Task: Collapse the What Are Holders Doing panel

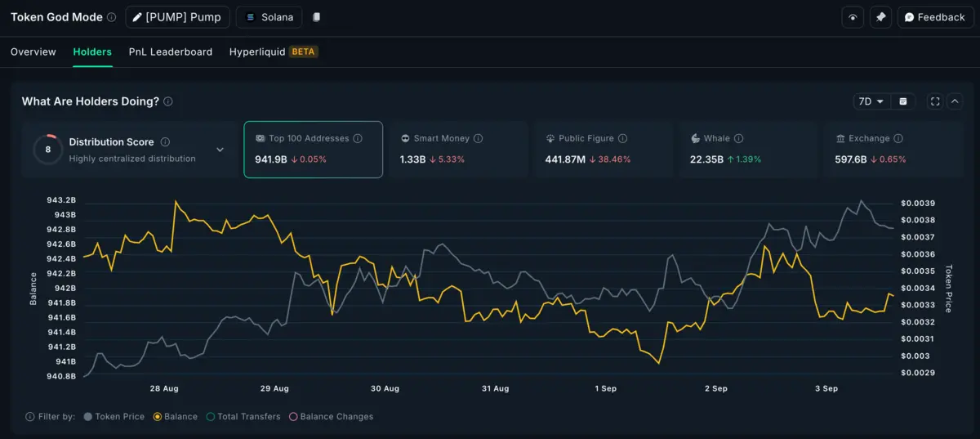Action: (x=955, y=101)
